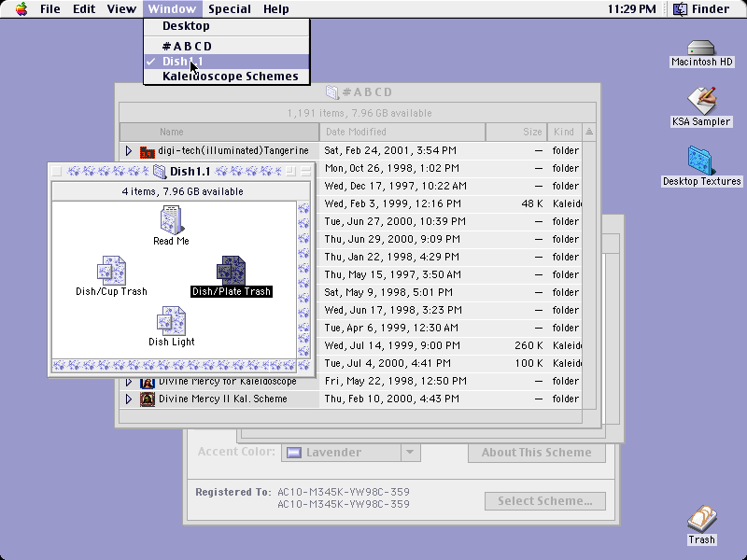Click the # A B C D title folder icon
Image resolution: width=747 pixels, height=560 pixels.
coord(332,91)
